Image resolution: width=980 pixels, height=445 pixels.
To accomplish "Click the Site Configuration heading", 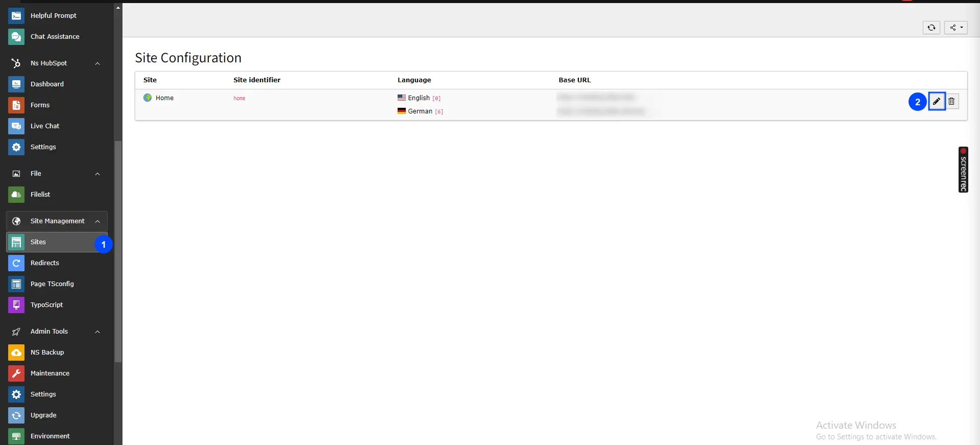I will 188,58.
